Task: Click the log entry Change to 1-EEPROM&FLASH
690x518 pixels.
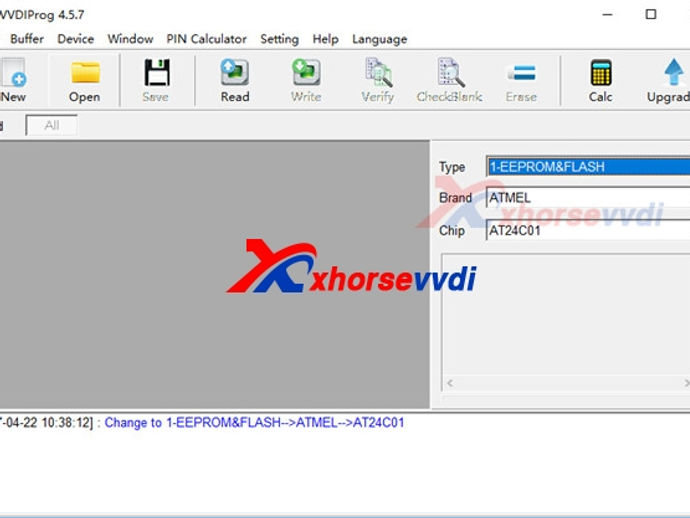Action: (x=254, y=422)
